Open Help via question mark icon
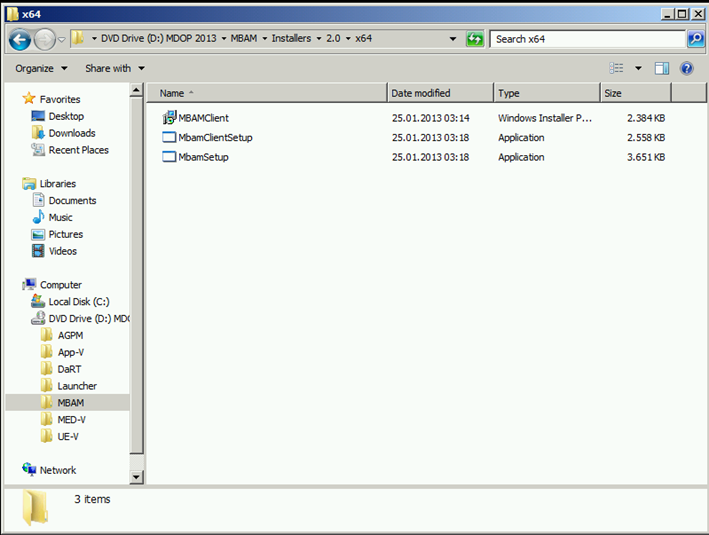709x535 pixels. (x=686, y=68)
